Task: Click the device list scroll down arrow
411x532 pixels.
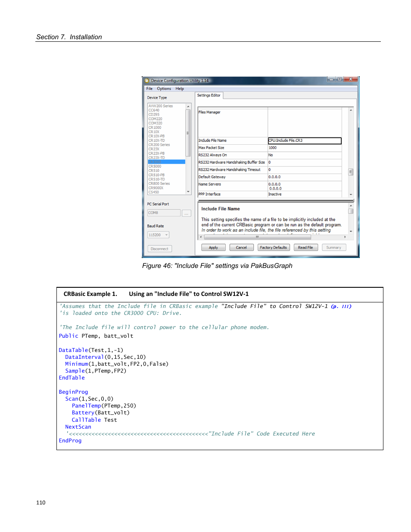Action: [188, 192]
